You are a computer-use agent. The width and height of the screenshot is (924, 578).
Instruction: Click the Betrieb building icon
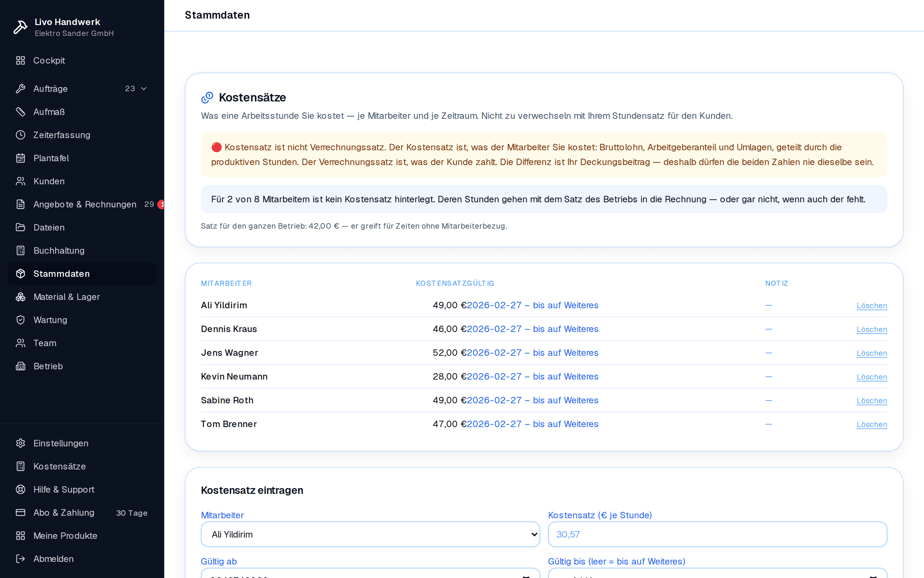[x=21, y=366]
